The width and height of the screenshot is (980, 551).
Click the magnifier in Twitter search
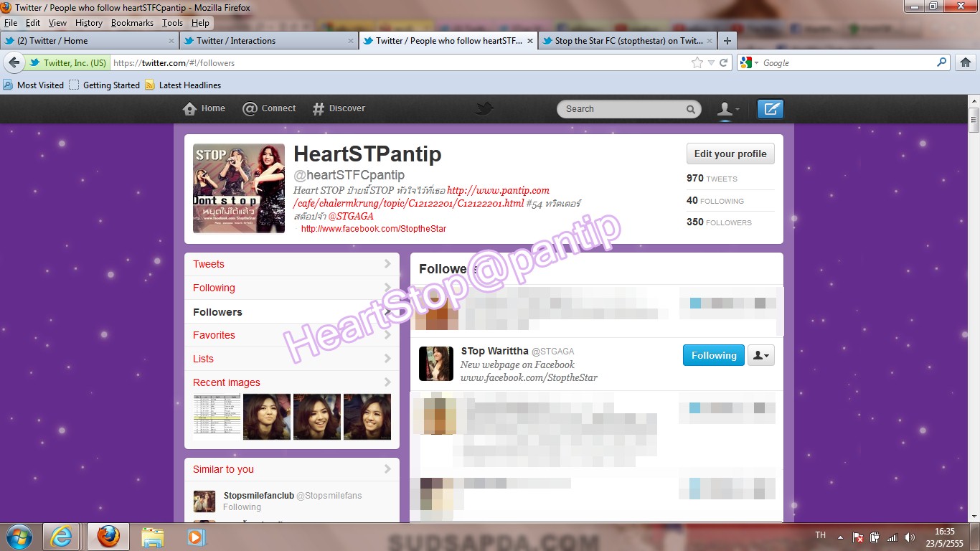tap(690, 109)
